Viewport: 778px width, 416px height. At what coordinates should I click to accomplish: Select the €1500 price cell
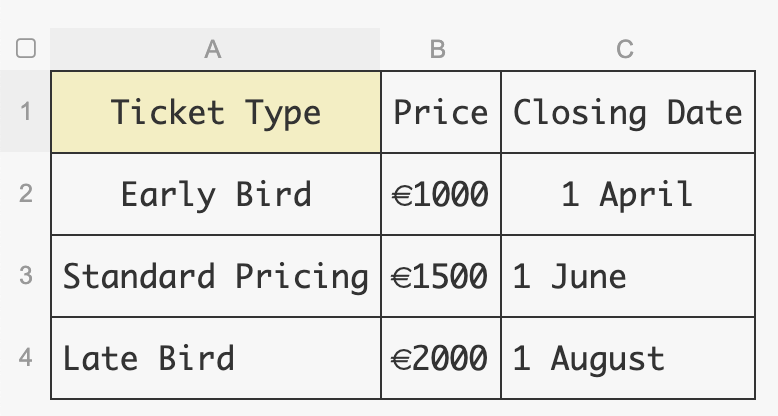[x=440, y=276]
